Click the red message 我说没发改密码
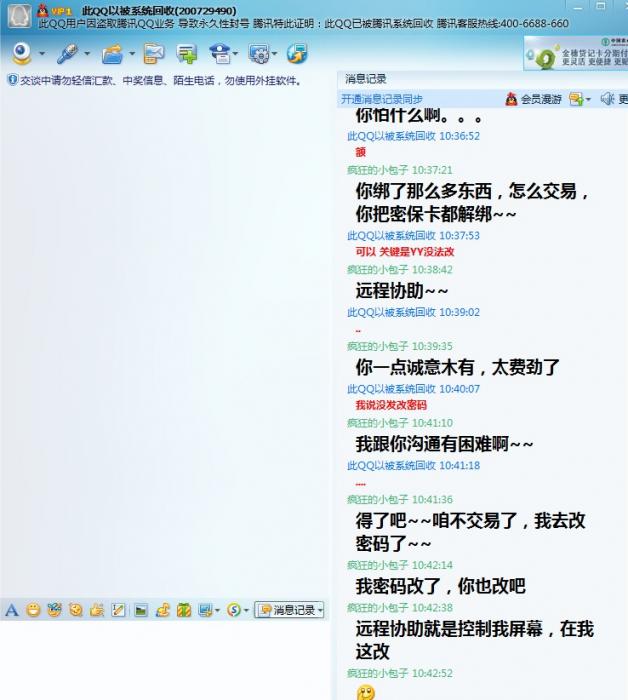This screenshot has height=700, width=628. coord(391,405)
